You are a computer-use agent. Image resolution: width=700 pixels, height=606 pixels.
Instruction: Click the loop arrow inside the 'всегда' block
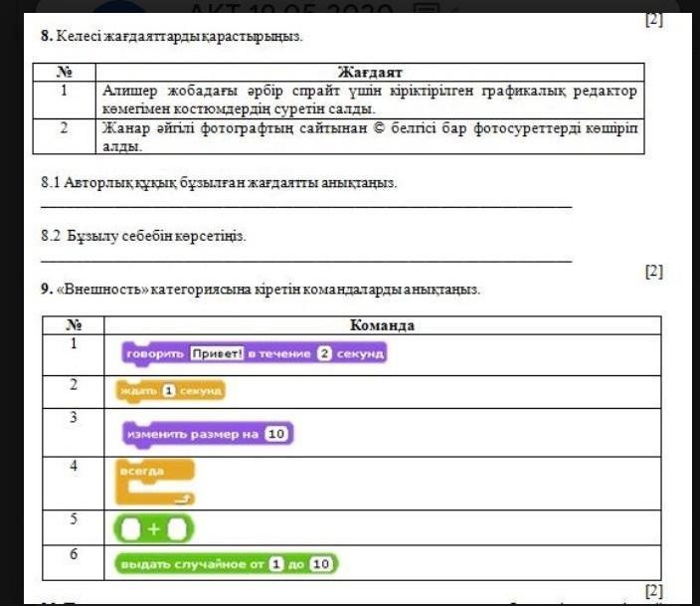coord(180,499)
